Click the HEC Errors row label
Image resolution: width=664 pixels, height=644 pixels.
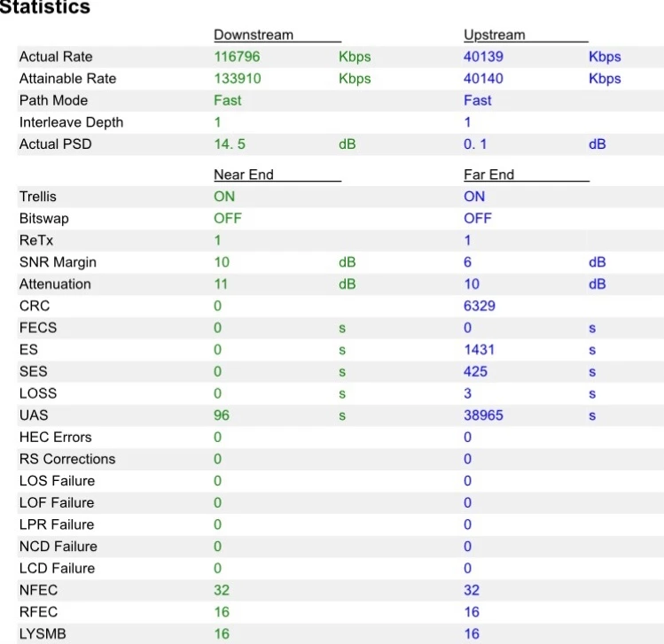click(x=55, y=437)
